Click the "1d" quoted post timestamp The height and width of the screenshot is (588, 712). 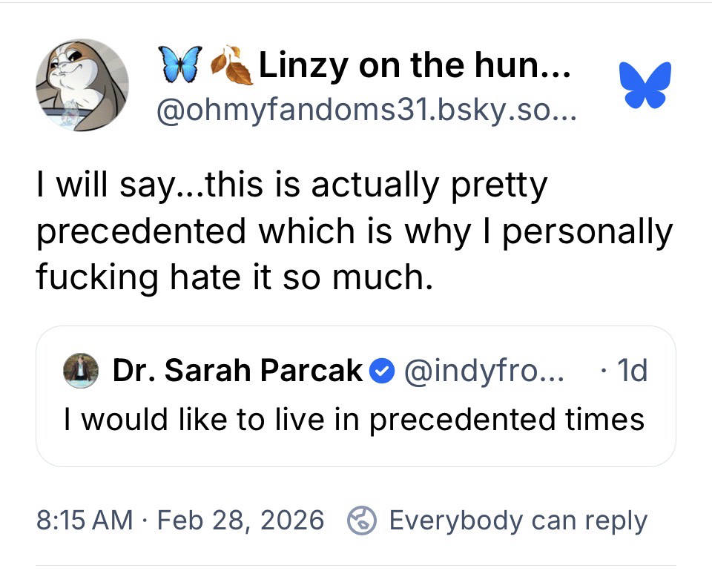pyautogui.click(x=627, y=371)
